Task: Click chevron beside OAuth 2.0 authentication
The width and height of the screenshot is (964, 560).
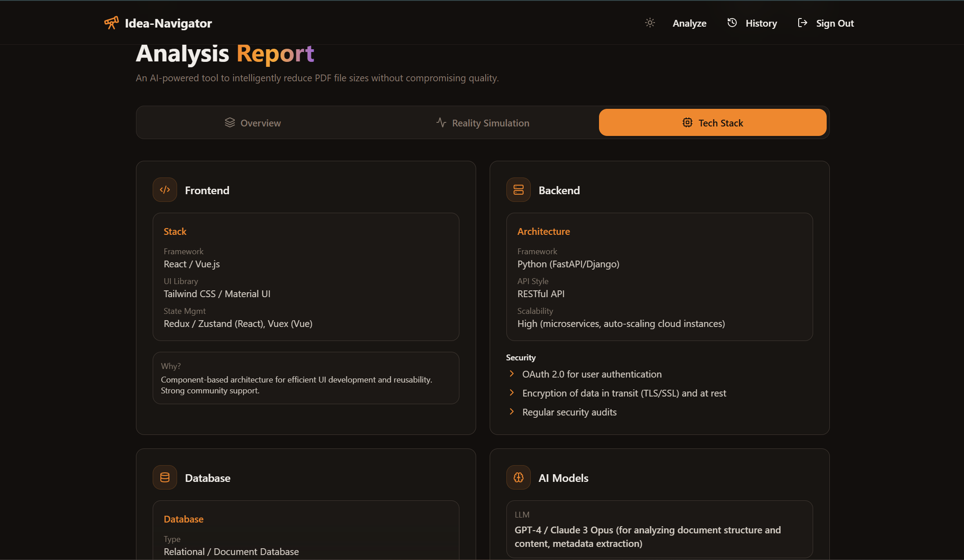Action: coord(511,373)
